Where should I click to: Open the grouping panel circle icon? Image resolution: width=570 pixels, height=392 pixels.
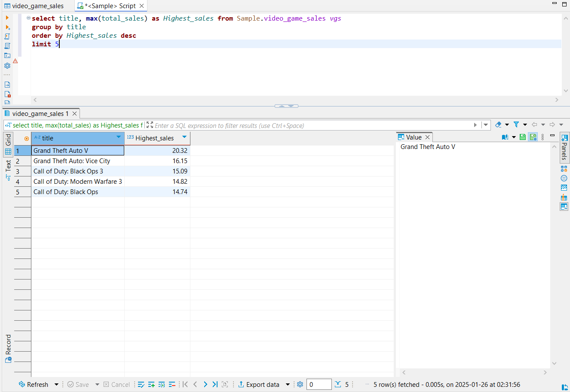tap(564, 178)
